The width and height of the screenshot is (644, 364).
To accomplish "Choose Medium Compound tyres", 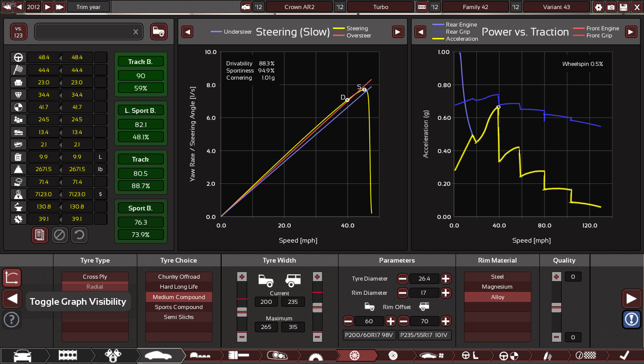I will point(179,297).
